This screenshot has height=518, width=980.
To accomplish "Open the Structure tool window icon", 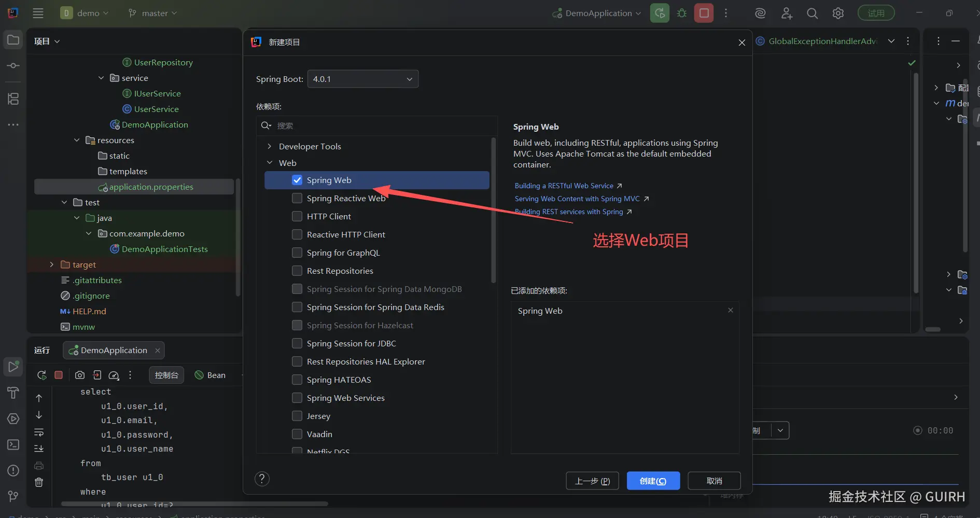I will (x=13, y=99).
